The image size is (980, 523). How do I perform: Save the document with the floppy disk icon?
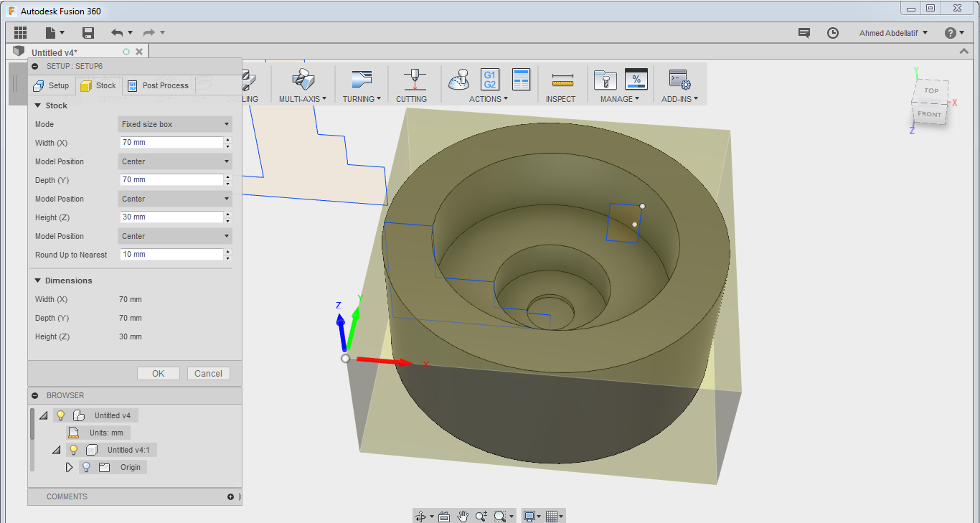pos(88,33)
